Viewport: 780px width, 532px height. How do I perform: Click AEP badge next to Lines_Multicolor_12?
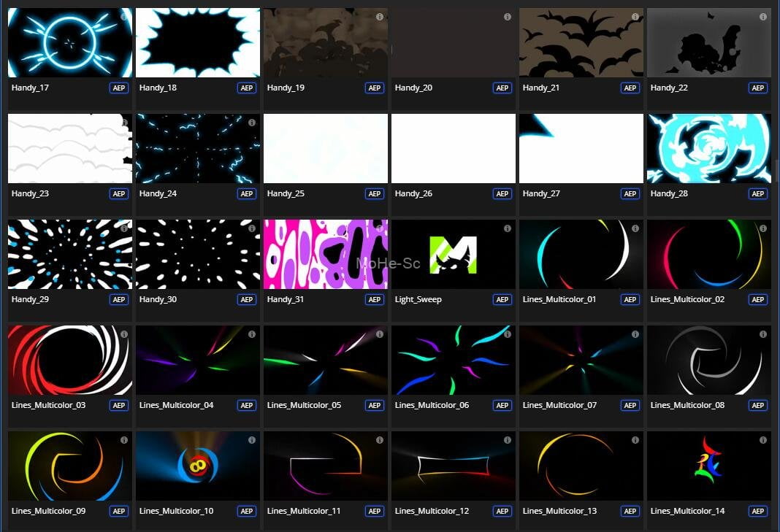point(502,512)
